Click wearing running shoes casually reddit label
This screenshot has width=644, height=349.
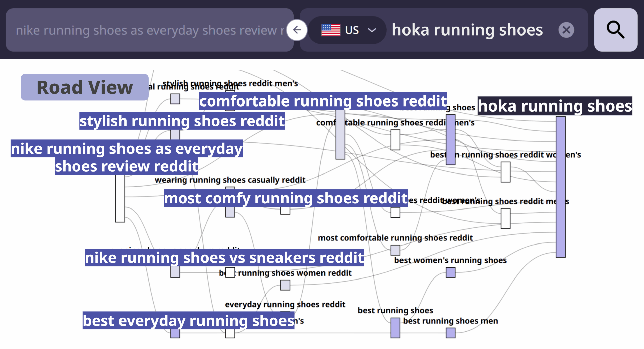click(x=230, y=180)
